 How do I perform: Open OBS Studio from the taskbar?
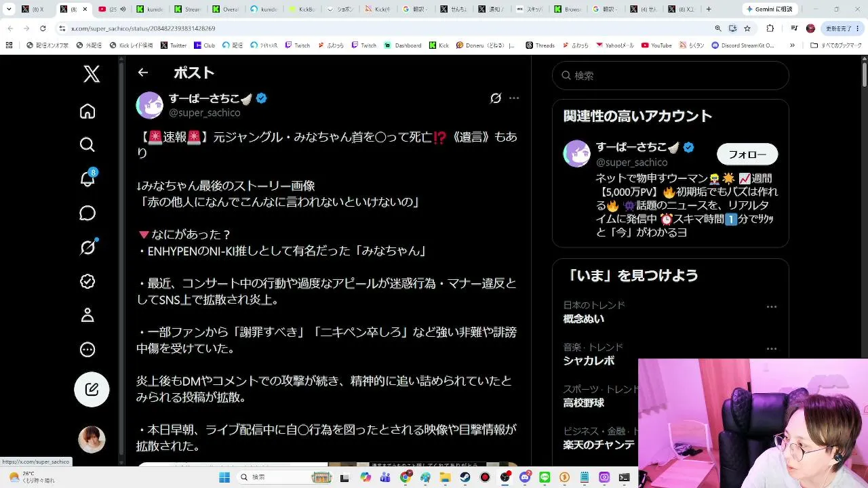505,477
